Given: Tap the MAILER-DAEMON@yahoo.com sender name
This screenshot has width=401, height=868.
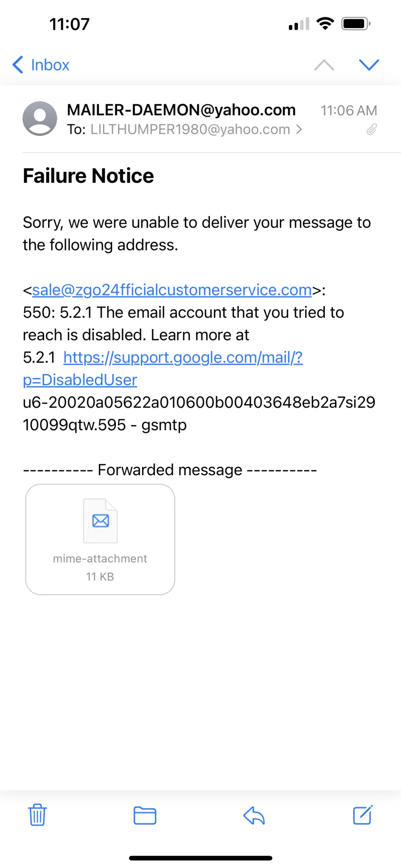Looking at the screenshot, I should tap(181, 110).
